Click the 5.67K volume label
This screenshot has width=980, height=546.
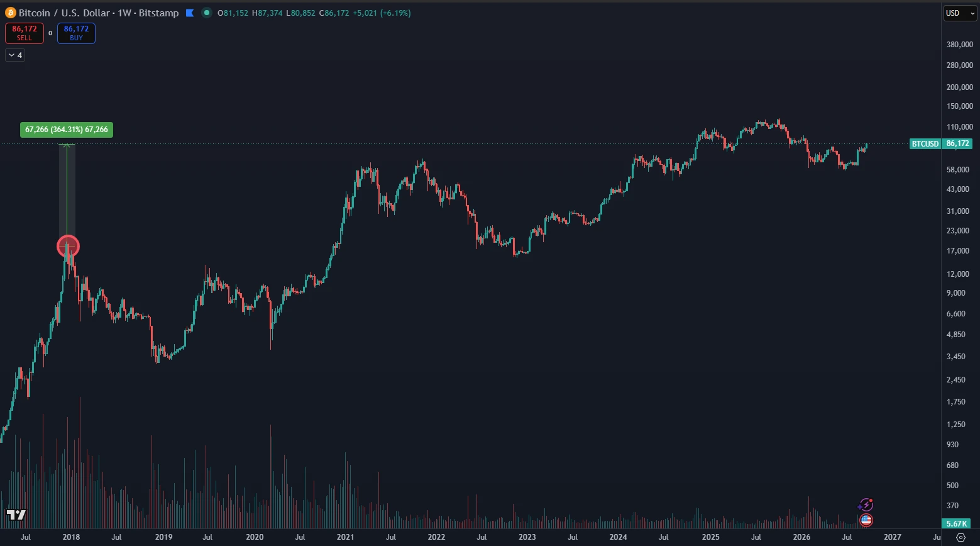click(957, 523)
